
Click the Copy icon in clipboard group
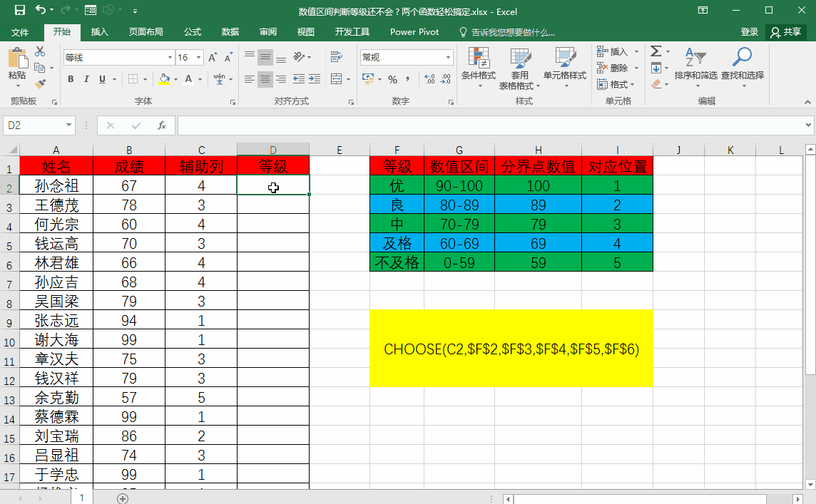click(x=39, y=68)
